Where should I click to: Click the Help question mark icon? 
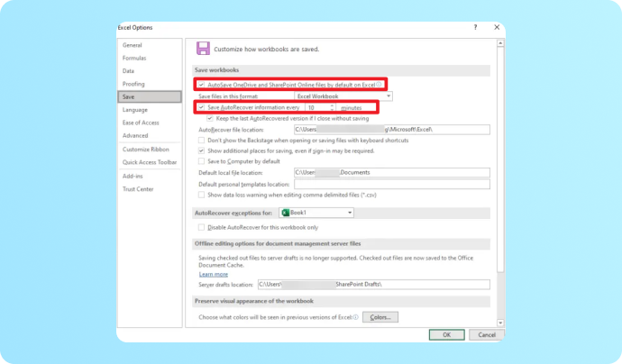pos(475,27)
